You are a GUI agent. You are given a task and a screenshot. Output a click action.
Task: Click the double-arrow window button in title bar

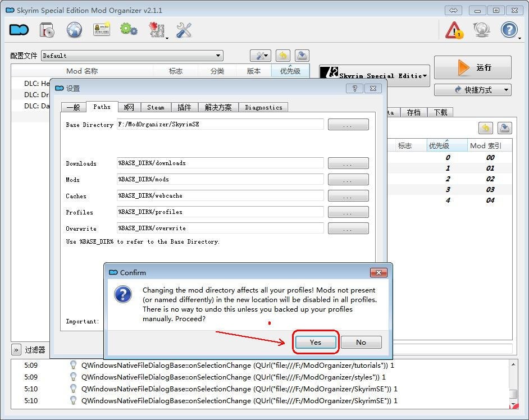point(453,11)
